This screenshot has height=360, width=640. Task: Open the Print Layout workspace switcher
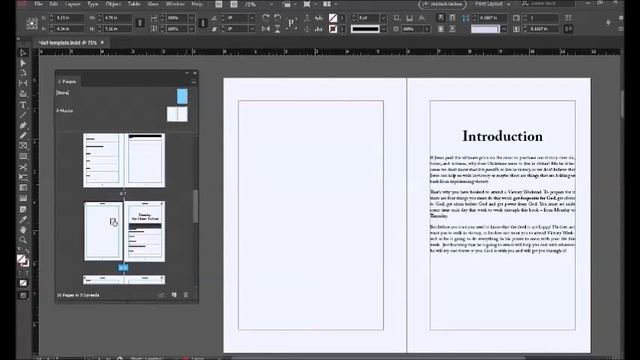pos(493,4)
